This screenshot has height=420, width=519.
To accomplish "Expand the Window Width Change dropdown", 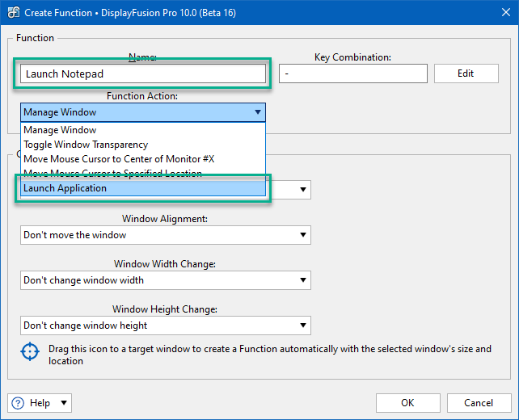I will [x=166, y=280].
